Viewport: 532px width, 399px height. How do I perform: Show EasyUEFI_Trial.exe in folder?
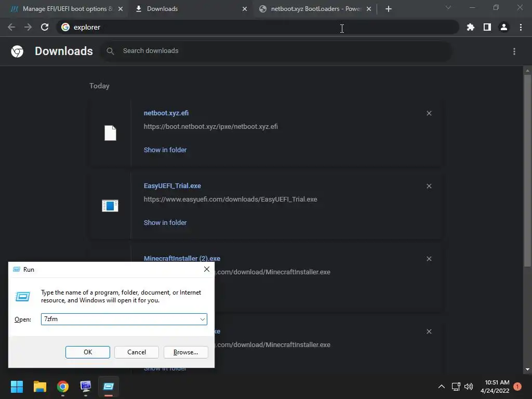coord(165,222)
